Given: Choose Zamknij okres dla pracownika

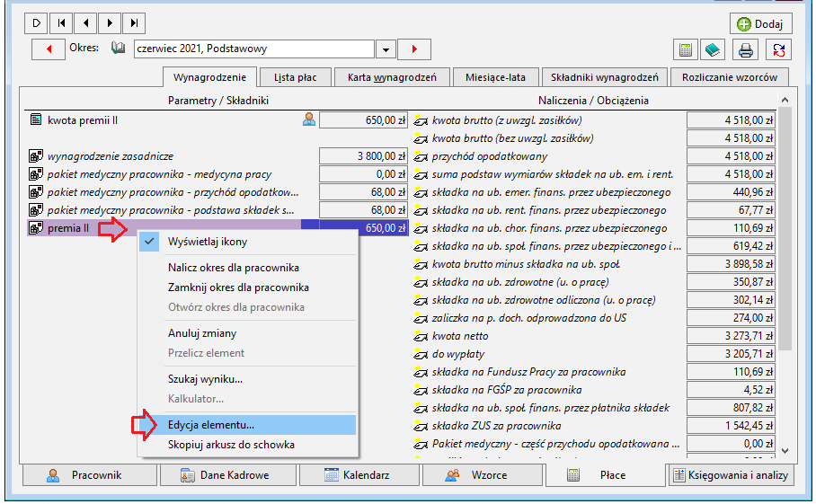Looking at the screenshot, I should (x=248, y=287).
